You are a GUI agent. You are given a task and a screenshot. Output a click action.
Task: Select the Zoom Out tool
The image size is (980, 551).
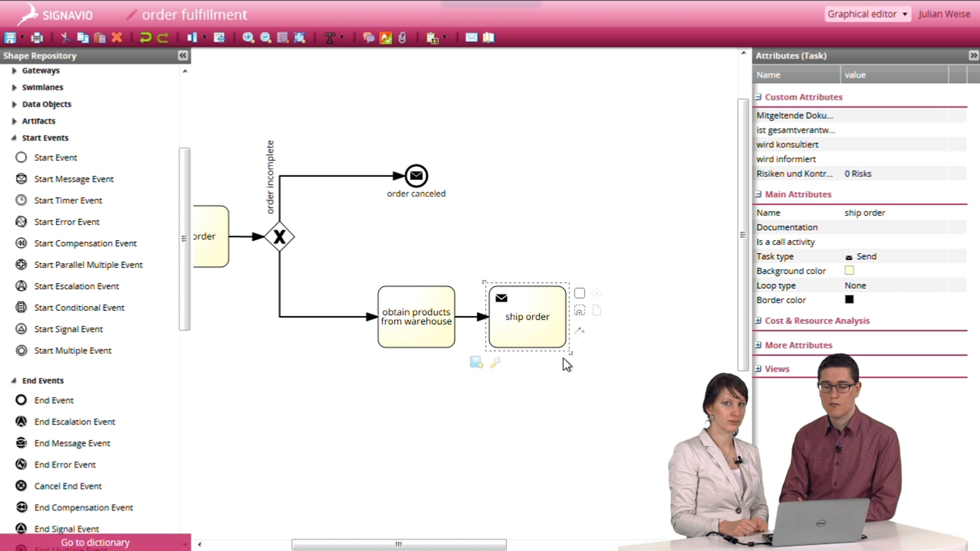click(266, 38)
